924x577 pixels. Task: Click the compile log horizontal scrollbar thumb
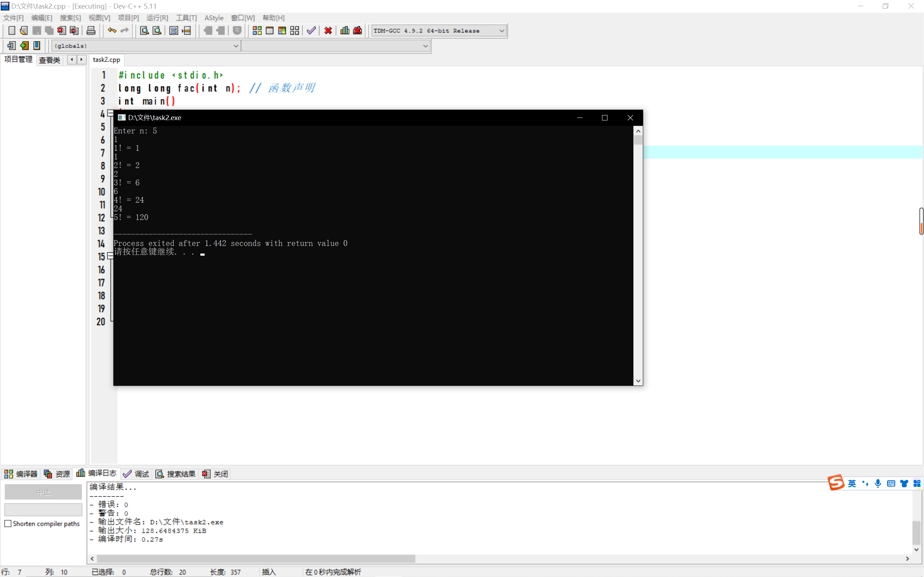tap(256, 559)
